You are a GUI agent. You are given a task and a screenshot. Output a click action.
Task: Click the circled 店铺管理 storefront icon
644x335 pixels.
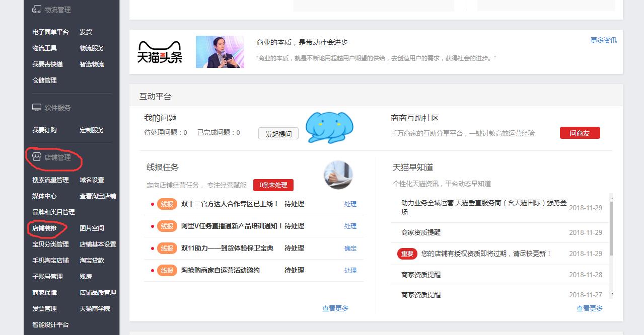click(36, 156)
